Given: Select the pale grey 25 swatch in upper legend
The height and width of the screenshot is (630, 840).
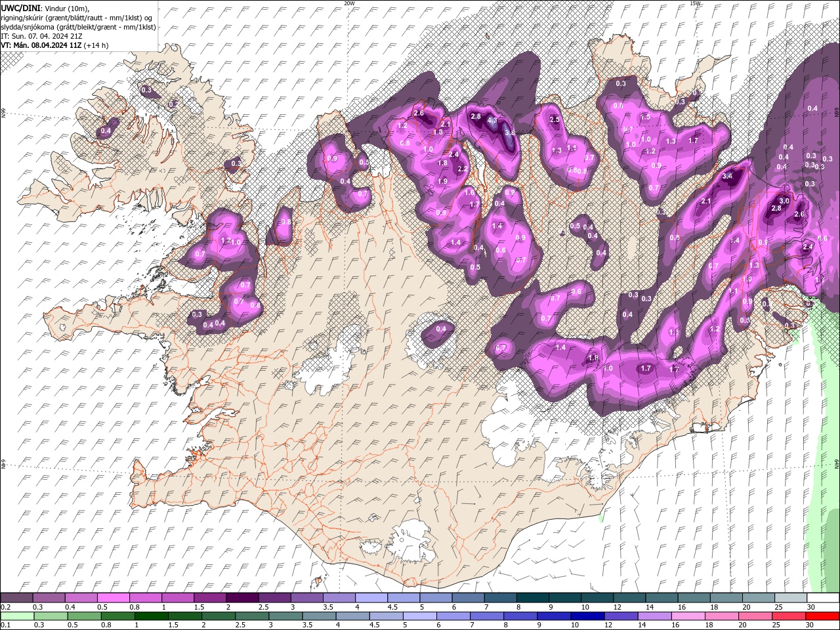Looking at the screenshot, I should 791,598.
